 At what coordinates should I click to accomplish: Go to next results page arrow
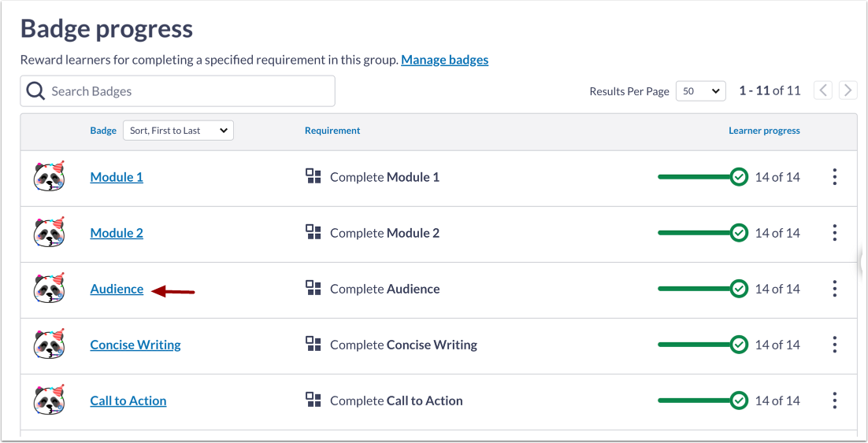click(848, 90)
